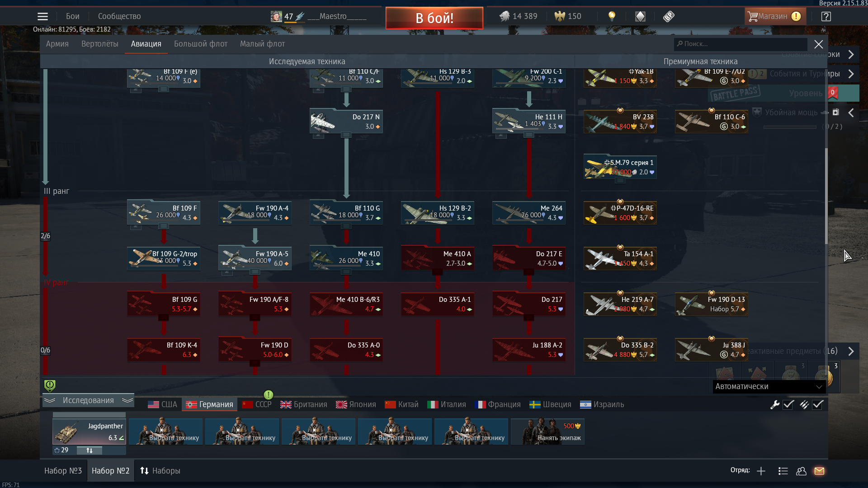The width and height of the screenshot is (868, 488).
Task: Open the workshop items icon in top bar
Action: coord(669,16)
